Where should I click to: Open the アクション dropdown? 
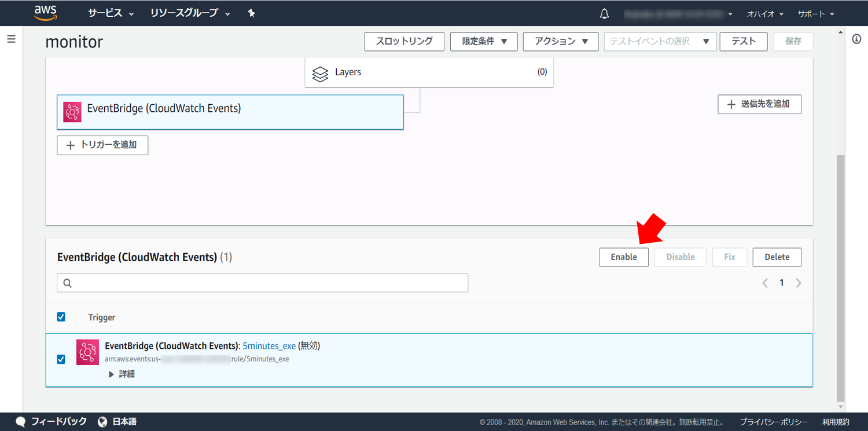tap(561, 42)
